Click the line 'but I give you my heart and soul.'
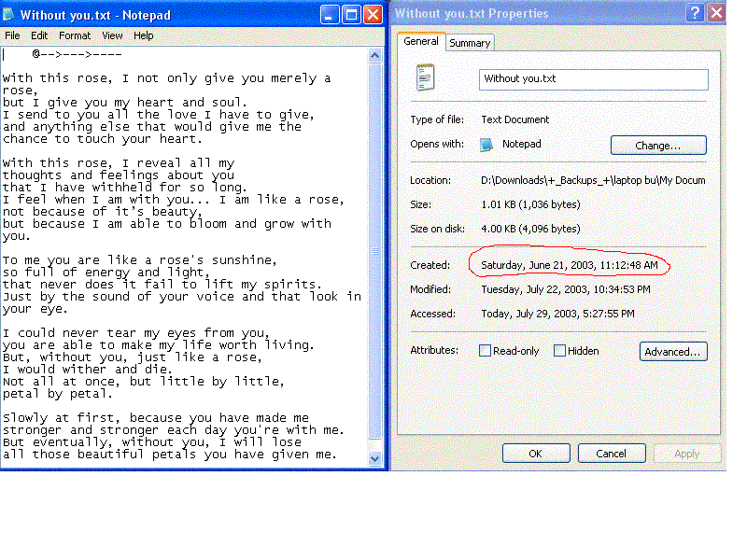This screenshot has width=747, height=560. tap(125, 103)
